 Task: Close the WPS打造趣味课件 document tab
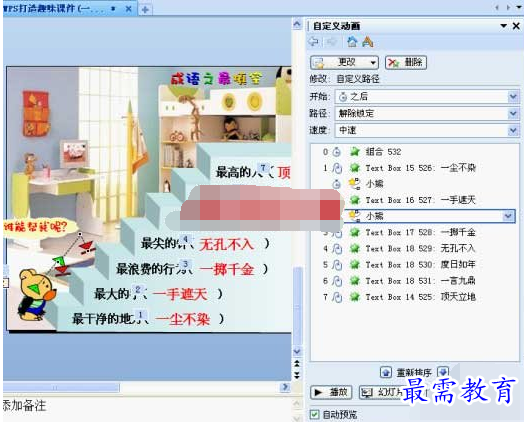[128, 9]
